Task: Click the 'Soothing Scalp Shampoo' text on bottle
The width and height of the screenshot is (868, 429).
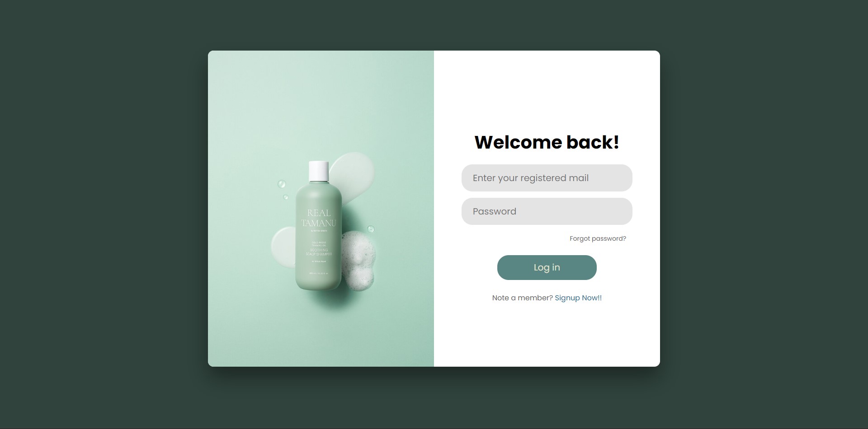Action: pos(319,252)
